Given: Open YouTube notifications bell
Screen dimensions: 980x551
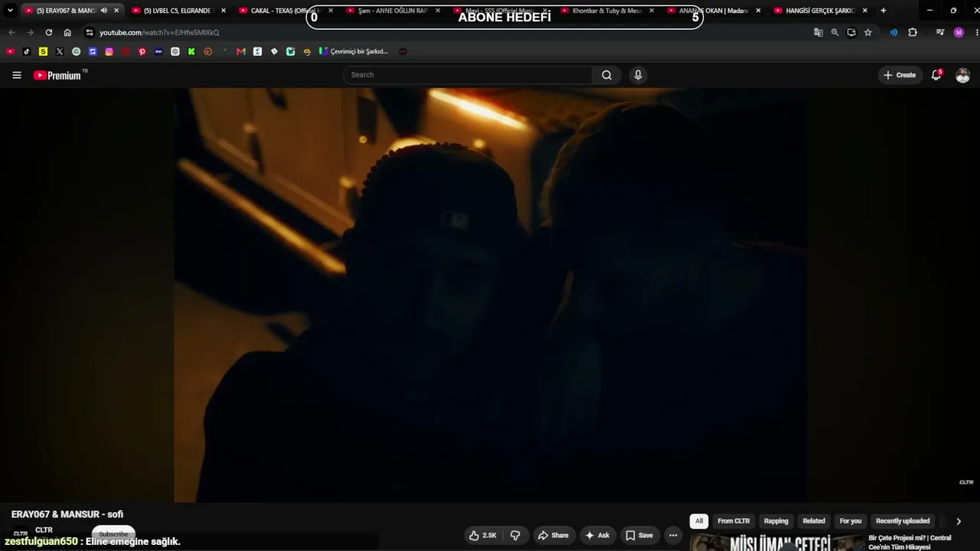Looking at the screenshot, I should pos(936,75).
